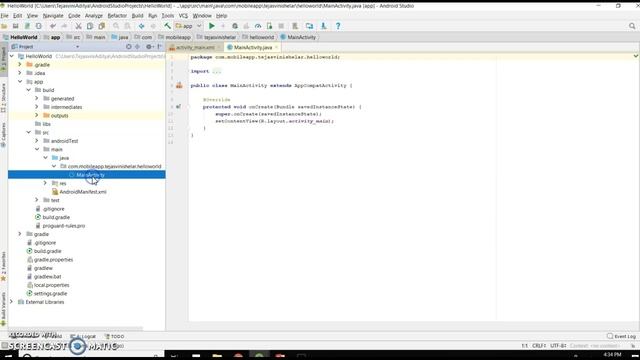Close the MainActivity.java tab

tap(276, 47)
